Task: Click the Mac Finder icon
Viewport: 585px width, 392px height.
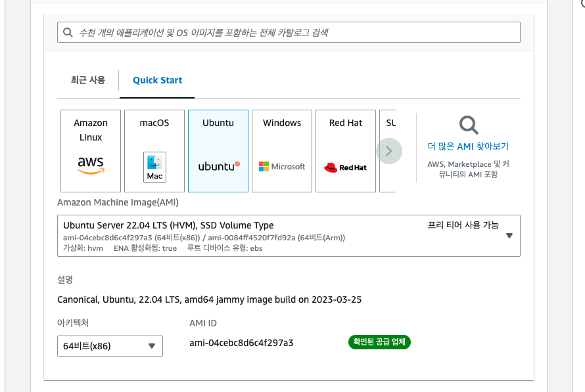Action: [x=154, y=167]
